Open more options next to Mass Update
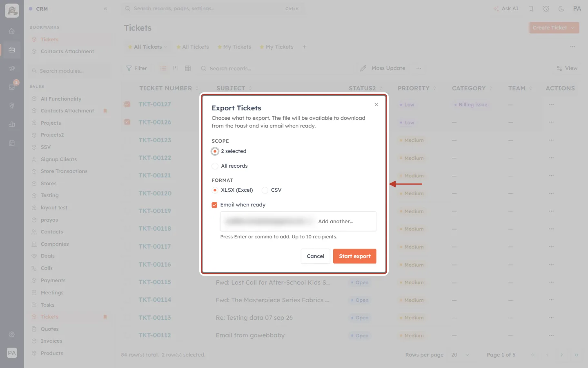Viewport: 588px width, 368px height. (419, 68)
